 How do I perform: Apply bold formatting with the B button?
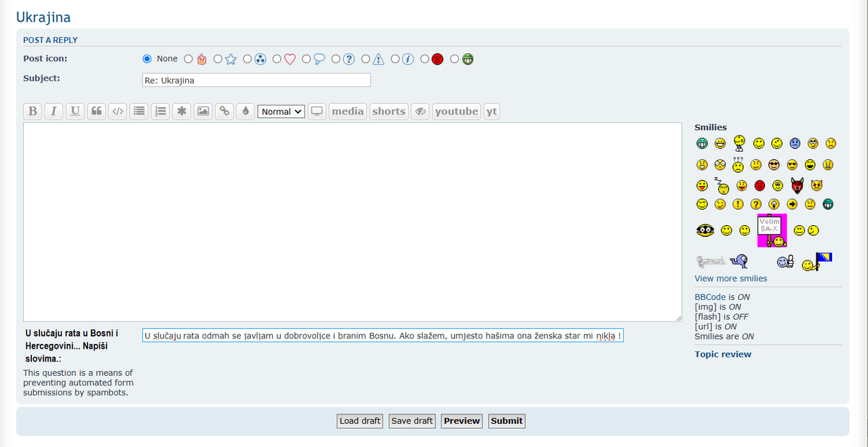pyautogui.click(x=32, y=111)
